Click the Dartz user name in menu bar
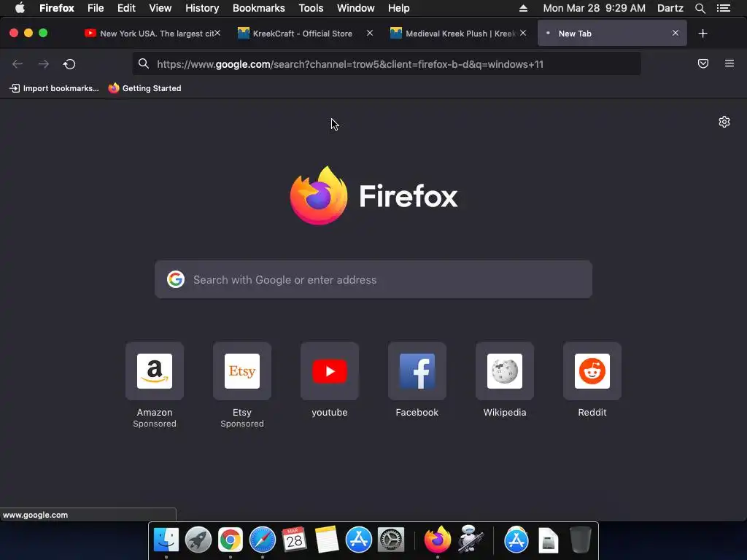The image size is (747, 560). click(x=670, y=8)
